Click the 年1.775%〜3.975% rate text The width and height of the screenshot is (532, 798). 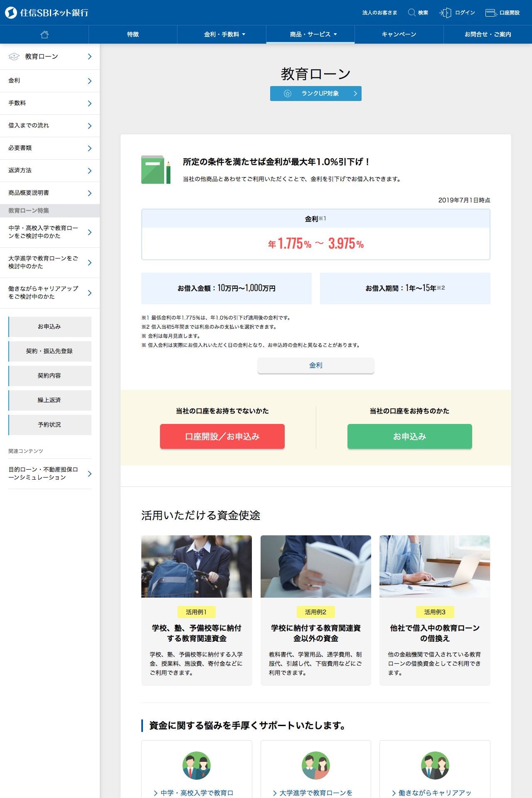coord(316,244)
